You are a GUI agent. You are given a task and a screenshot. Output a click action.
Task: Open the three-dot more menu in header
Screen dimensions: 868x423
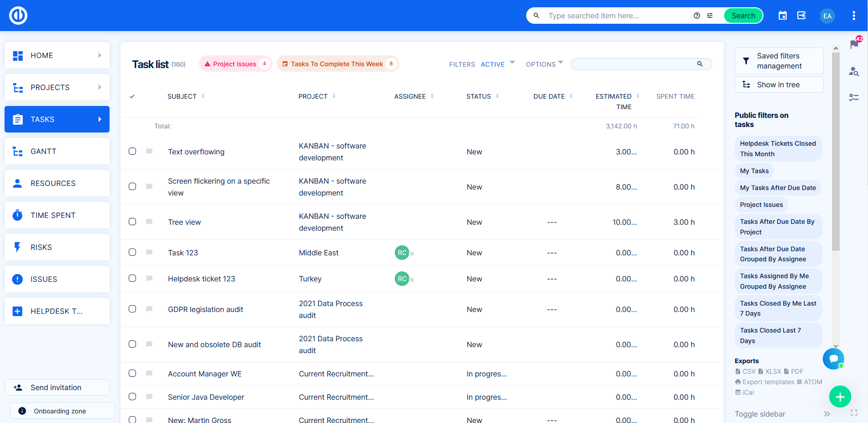(853, 16)
